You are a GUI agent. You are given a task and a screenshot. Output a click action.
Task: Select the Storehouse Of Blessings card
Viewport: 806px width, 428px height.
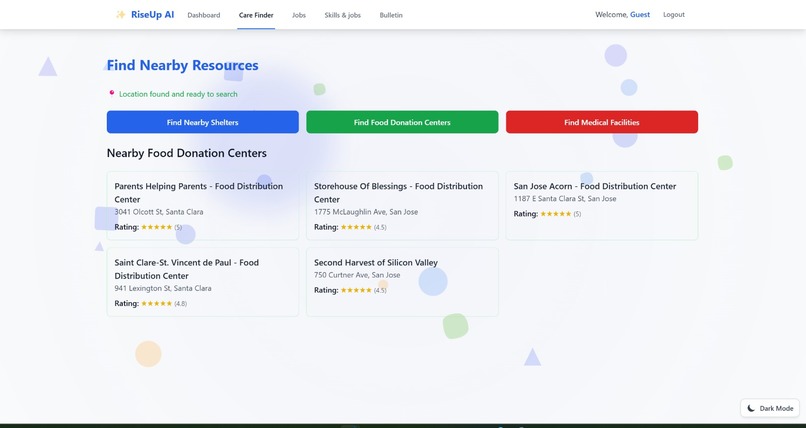pos(402,206)
